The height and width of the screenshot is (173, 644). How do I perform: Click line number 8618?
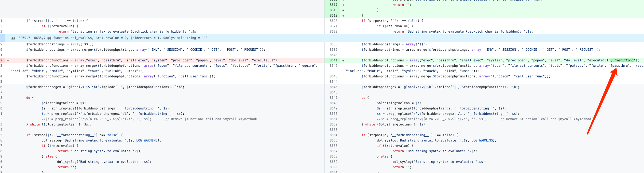(x=333, y=10)
